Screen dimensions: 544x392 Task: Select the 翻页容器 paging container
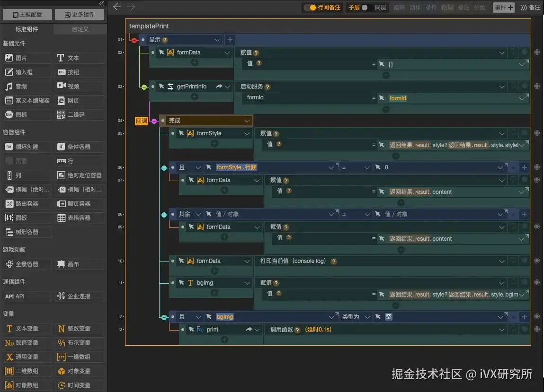click(x=80, y=204)
